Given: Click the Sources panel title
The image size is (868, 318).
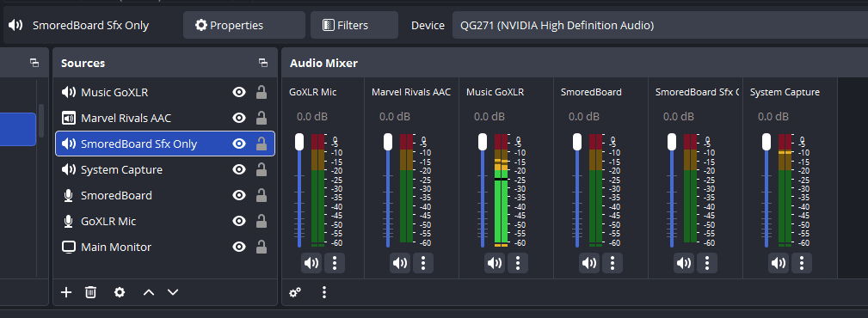Looking at the screenshot, I should click(83, 63).
